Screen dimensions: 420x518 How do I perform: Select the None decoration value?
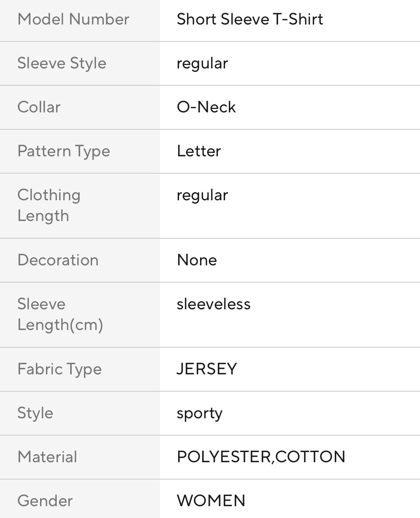coord(197,260)
